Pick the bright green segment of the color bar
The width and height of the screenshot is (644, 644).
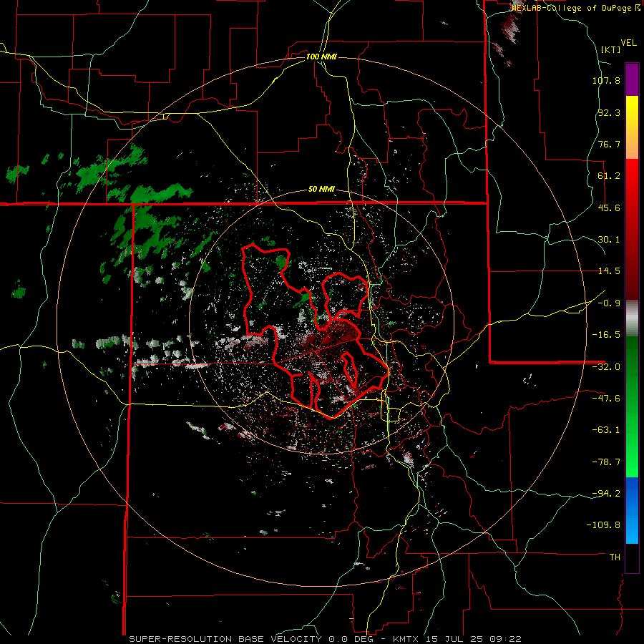[x=632, y=406]
